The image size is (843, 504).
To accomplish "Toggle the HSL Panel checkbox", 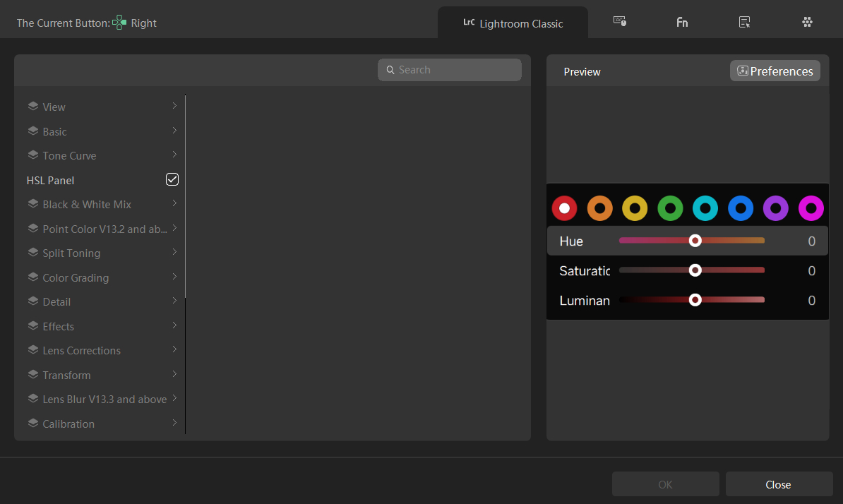I will click(x=172, y=179).
